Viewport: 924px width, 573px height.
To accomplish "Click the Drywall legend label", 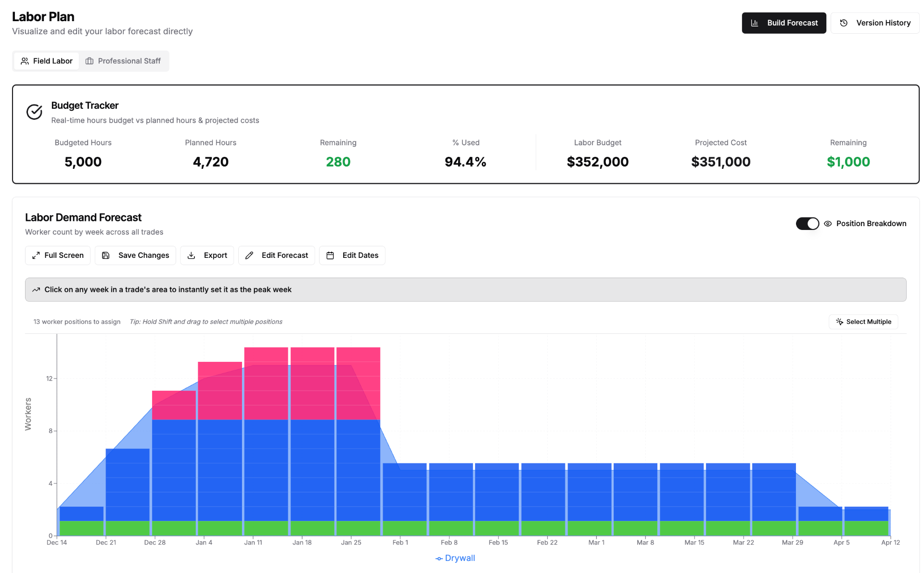I will (460, 558).
